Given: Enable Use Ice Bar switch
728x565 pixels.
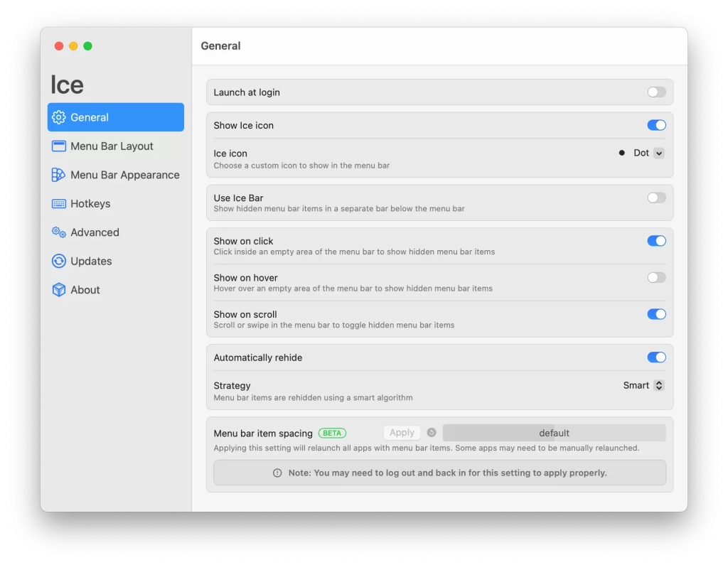Looking at the screenshot, I should pos(656,198).
